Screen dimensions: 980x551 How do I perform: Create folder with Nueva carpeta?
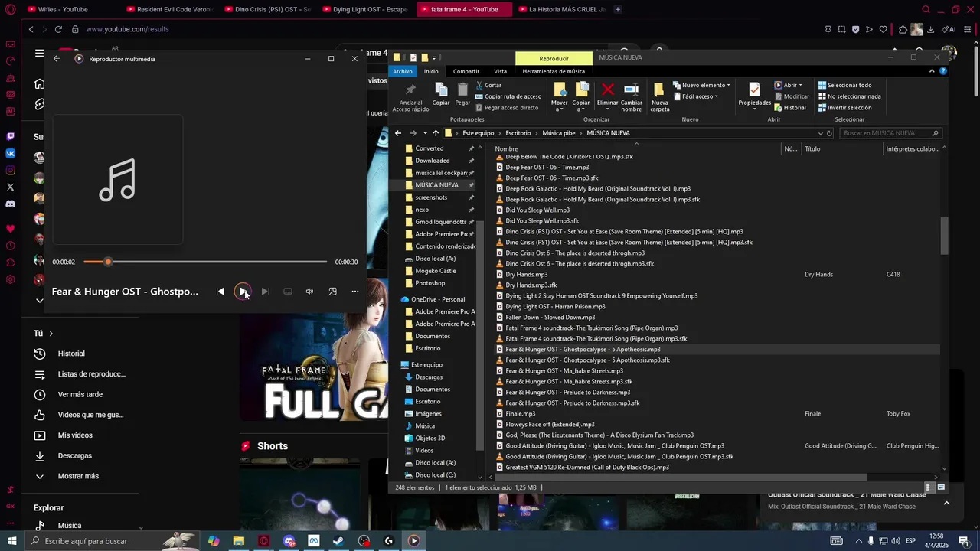[659, 96]
